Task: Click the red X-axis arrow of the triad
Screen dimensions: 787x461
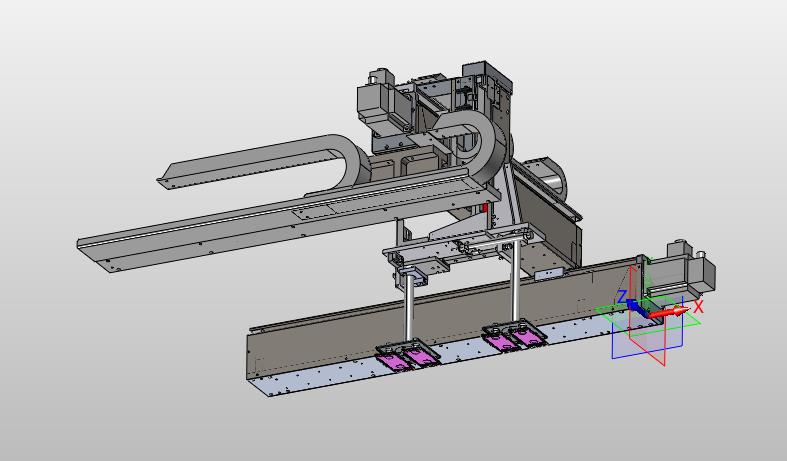Action: click(669, 312)
